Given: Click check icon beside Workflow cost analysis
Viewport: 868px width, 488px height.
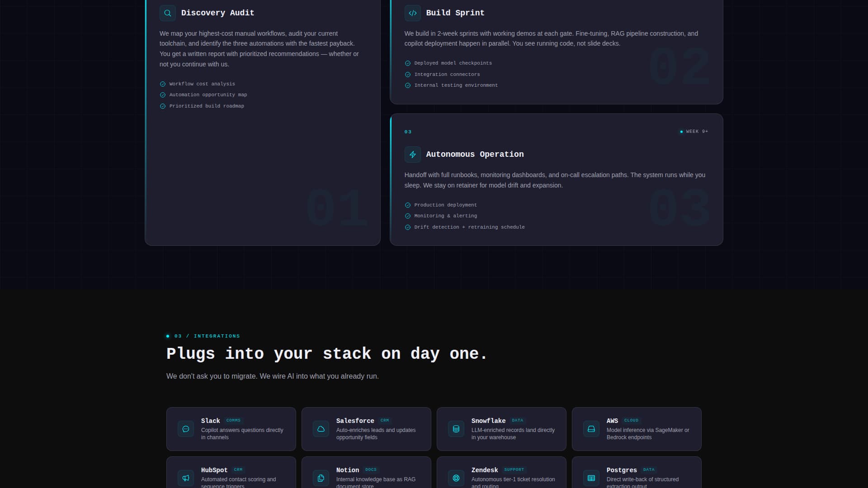Looking at the screenshot, I should (163, 84).
